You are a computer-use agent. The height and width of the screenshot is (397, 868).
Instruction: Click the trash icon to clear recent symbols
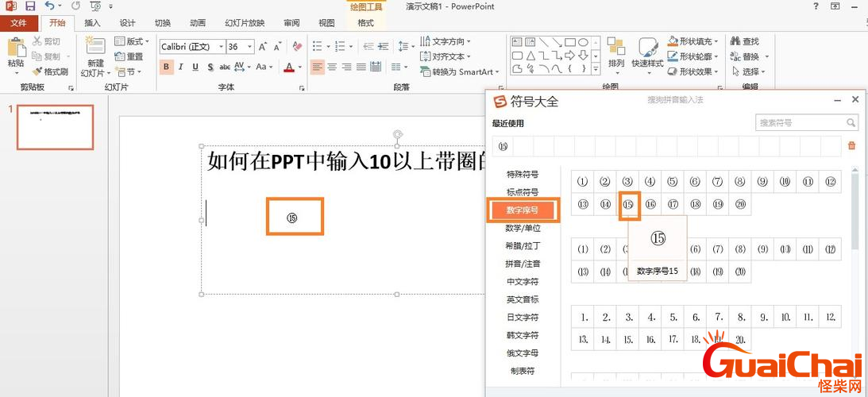click(851, 145)
